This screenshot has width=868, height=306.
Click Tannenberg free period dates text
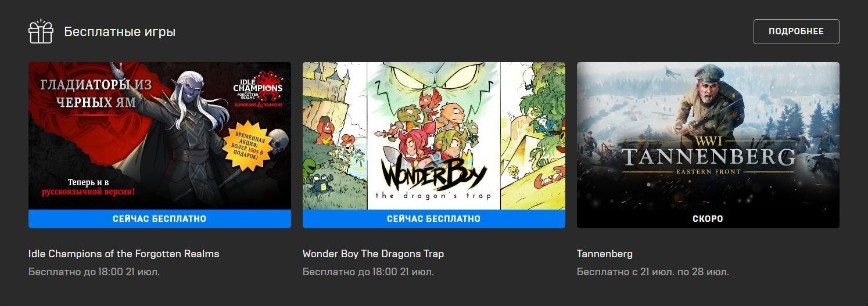(653, 272)
